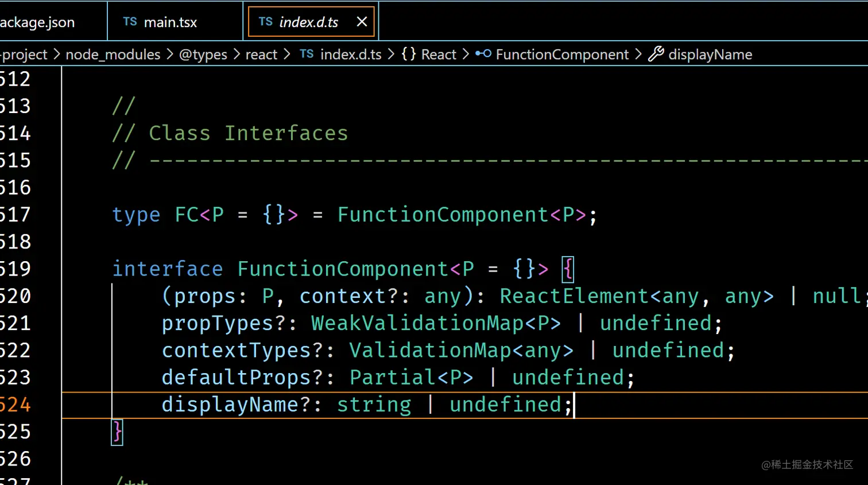This screenshot has width=868, height=485.
Task: Click closing brace on line 525
Action: click(117, 432)
